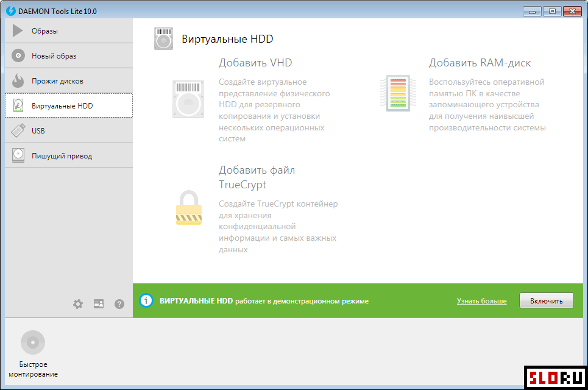Open the USB section

pos(69,130)
